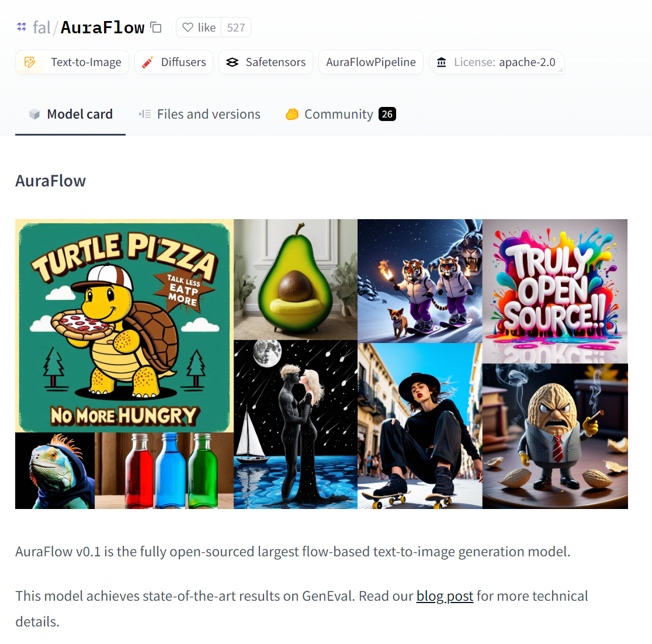Click the Community hand icon
This screenshot has height=644, width=652.
pos(292,114)
